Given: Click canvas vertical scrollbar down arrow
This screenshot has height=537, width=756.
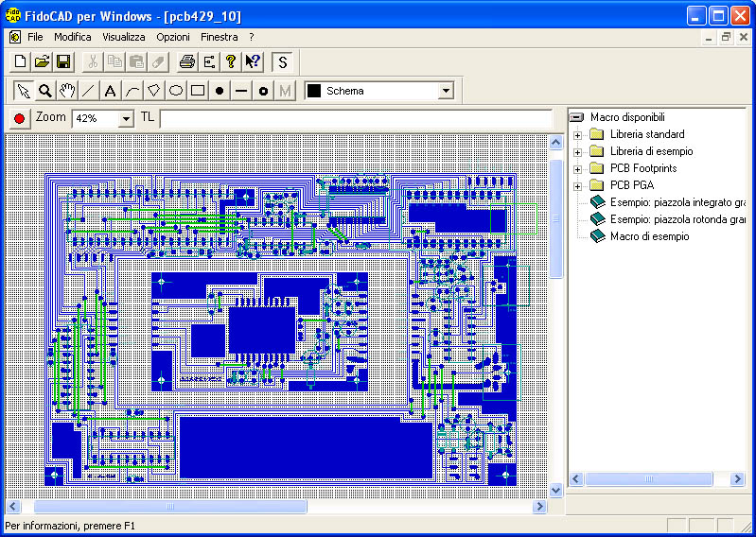Looking at the screenshot, I should [556, 491].
